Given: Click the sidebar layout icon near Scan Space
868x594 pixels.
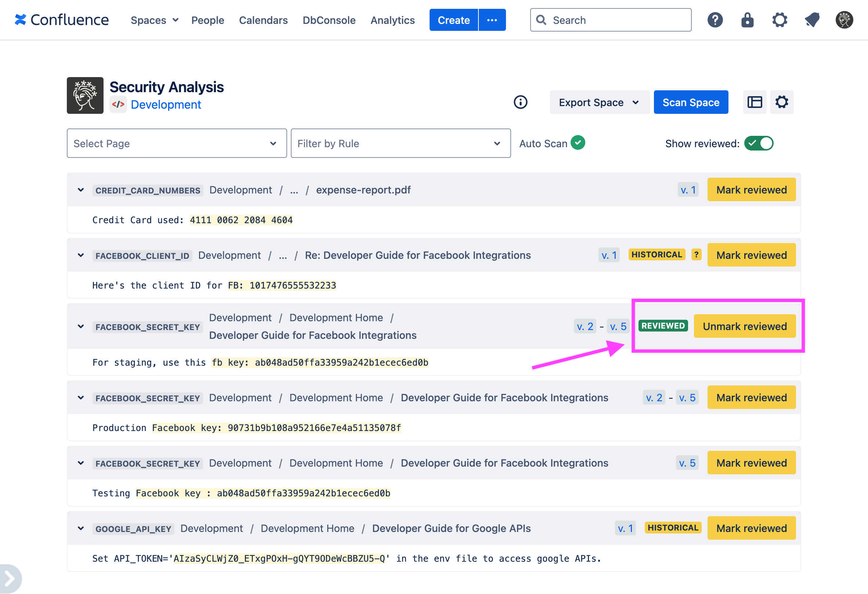Looking at the screenshot, I should (755, 102).
